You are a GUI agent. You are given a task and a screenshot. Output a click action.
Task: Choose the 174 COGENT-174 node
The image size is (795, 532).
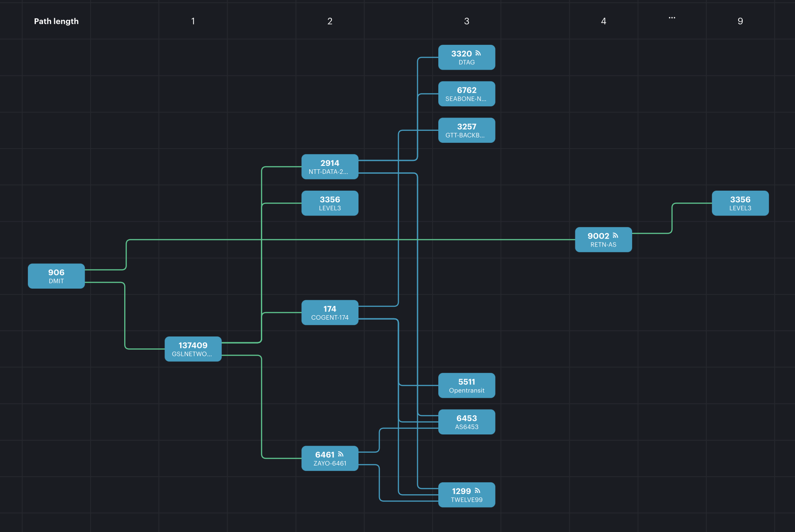coord(330,313)
